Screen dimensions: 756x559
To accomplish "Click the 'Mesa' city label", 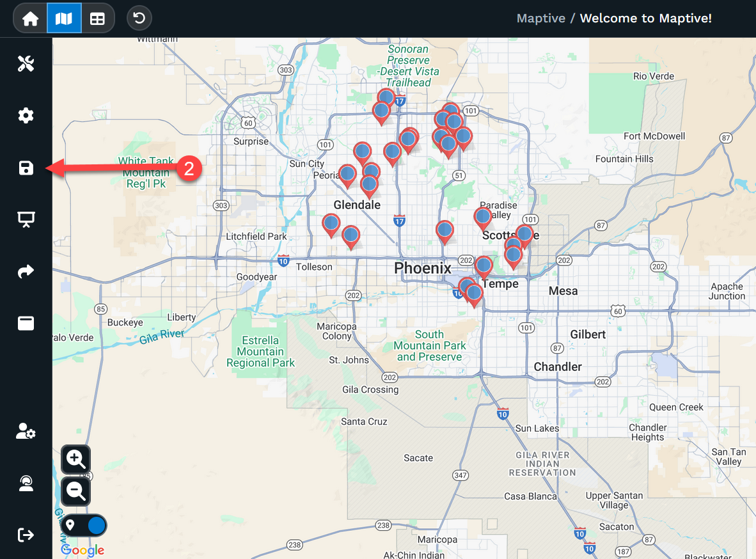I will [x=563, y=291].
